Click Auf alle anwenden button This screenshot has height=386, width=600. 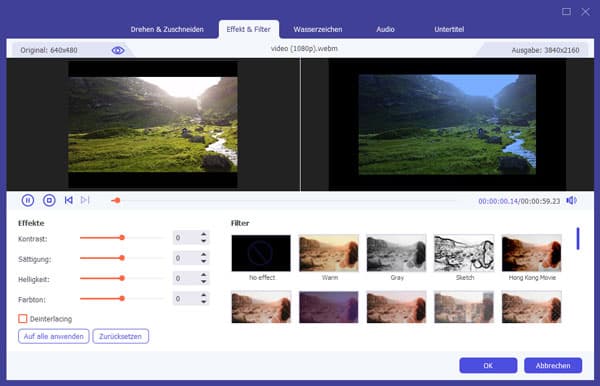[54, 336]
